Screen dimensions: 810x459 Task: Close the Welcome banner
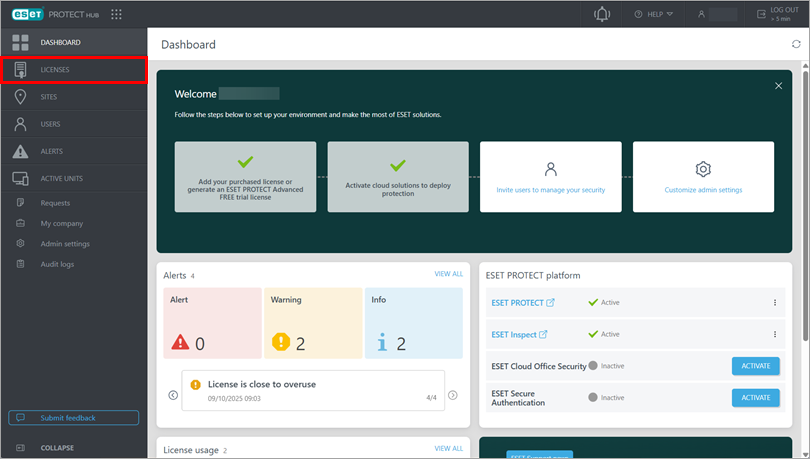coord(778,86)
